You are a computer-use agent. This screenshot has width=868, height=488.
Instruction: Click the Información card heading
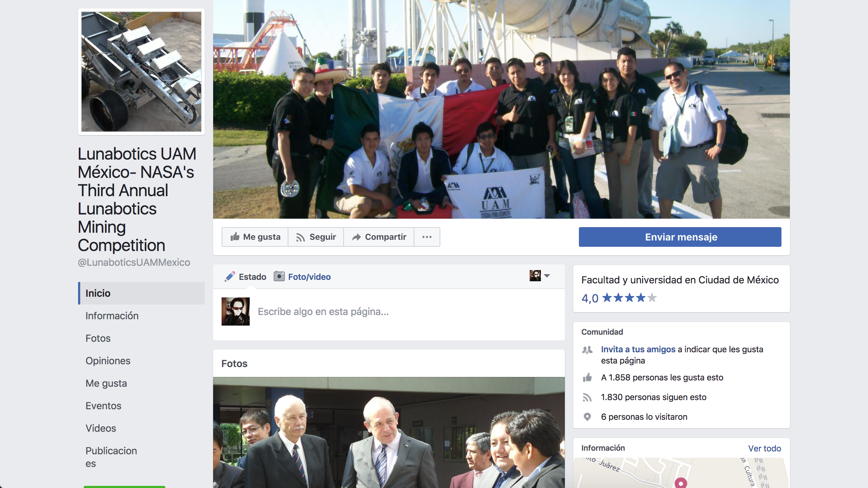click(x=603, y=448)
